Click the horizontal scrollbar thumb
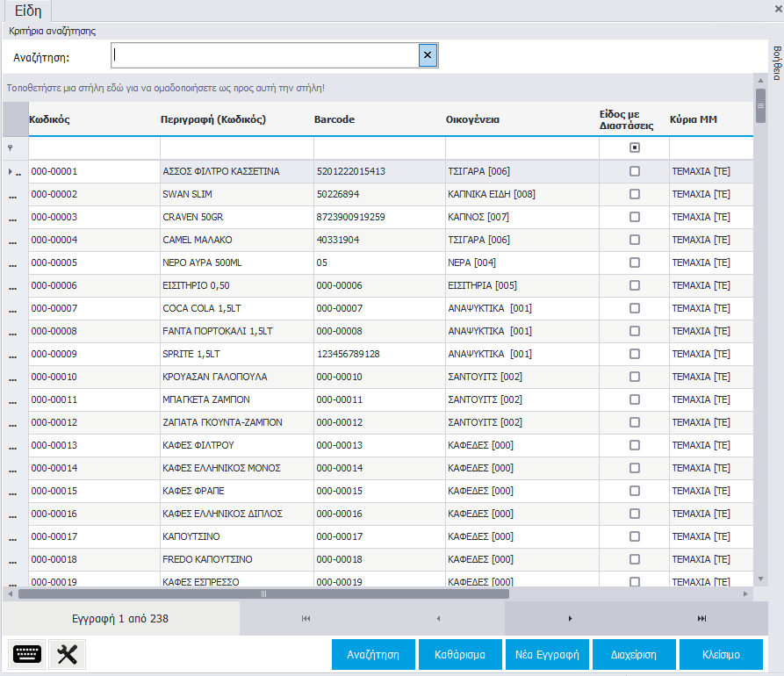784x676 pixels. pyautogui.click(x=263, y=594)
